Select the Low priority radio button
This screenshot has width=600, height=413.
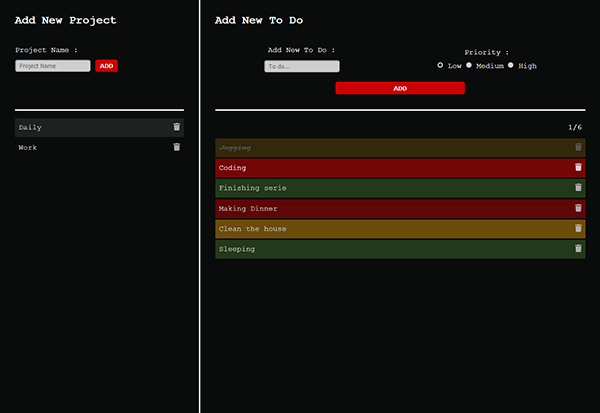[x=440, y=65]
